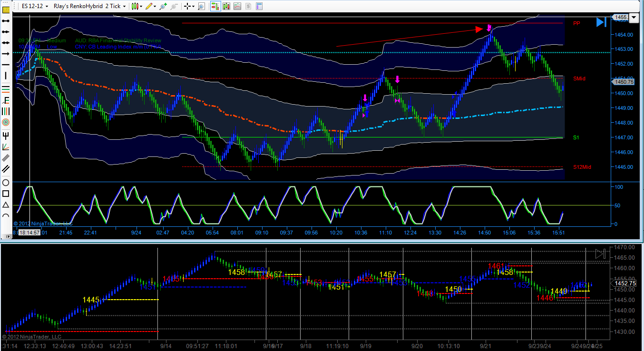This screenshot has width=644, height=351.
Task: Open the ES 12-12 instrument dropdown
Action: pos(35,6)
